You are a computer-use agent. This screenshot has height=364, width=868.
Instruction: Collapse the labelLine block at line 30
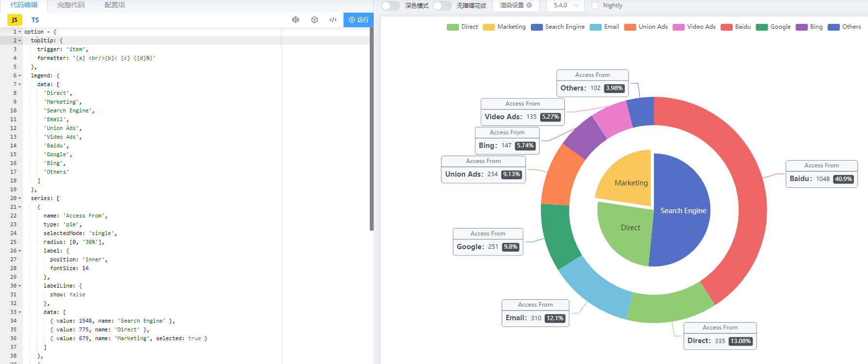pyautogui.click(x=20, y=286)
